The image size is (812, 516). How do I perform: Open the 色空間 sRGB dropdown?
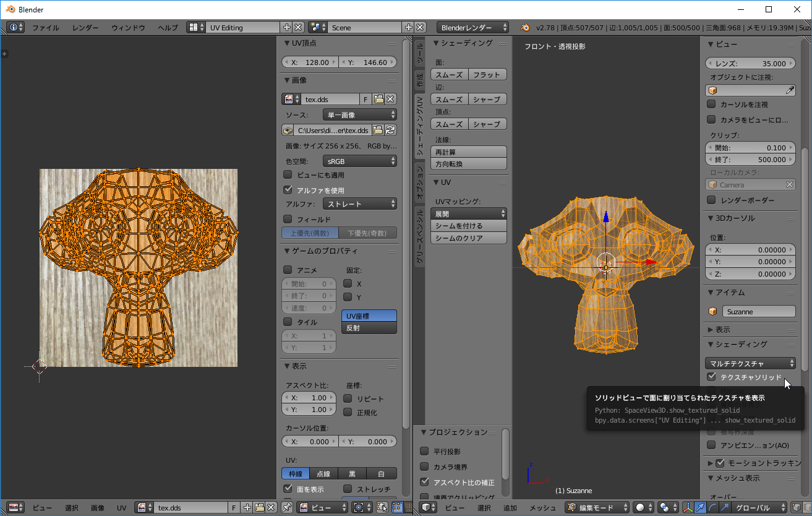coord(360,161)
